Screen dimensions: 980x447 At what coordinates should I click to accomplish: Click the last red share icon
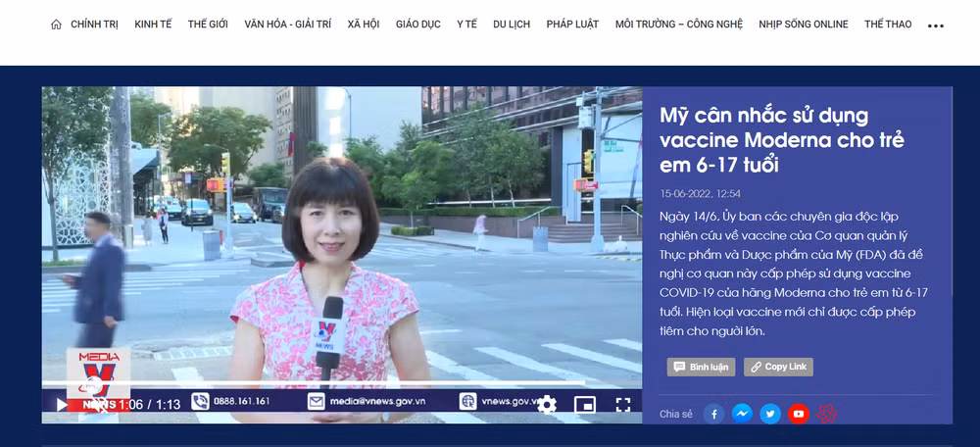(827, 414)
